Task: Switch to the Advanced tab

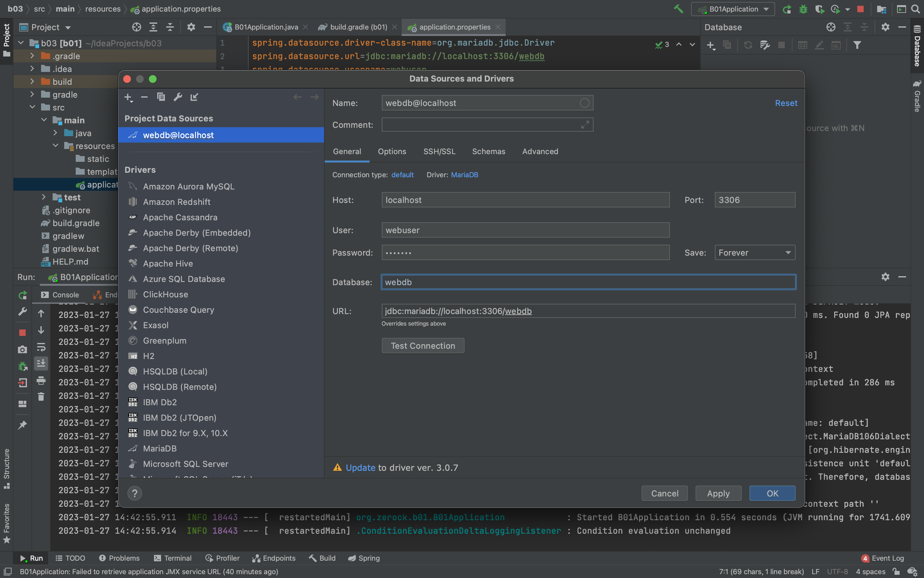Action: coord(540,151)
